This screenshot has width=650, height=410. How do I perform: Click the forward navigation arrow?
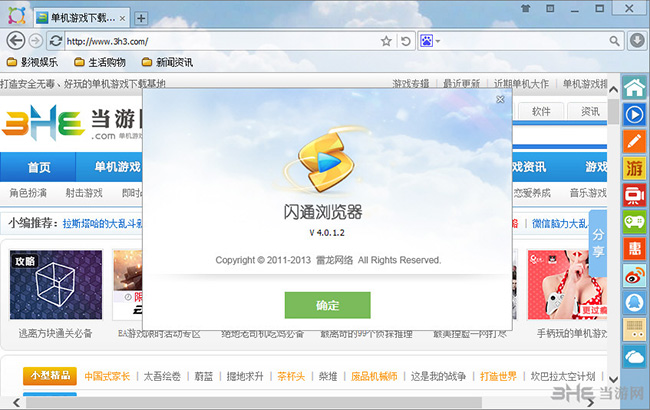(36, 41)
